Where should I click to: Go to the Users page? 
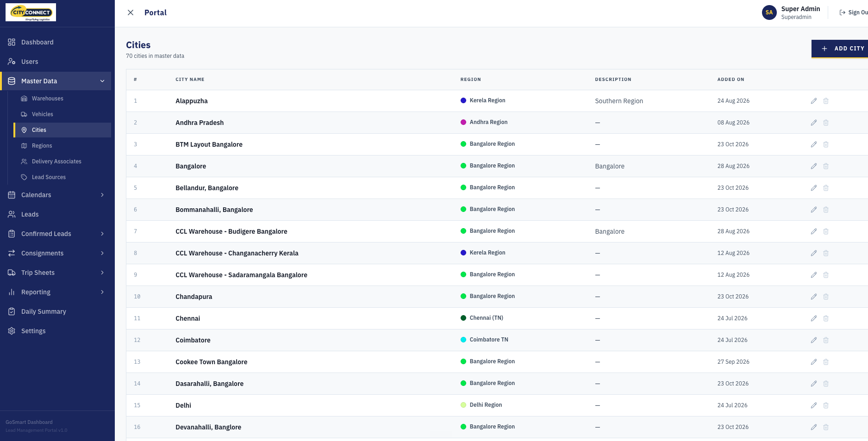pos(56,62)
